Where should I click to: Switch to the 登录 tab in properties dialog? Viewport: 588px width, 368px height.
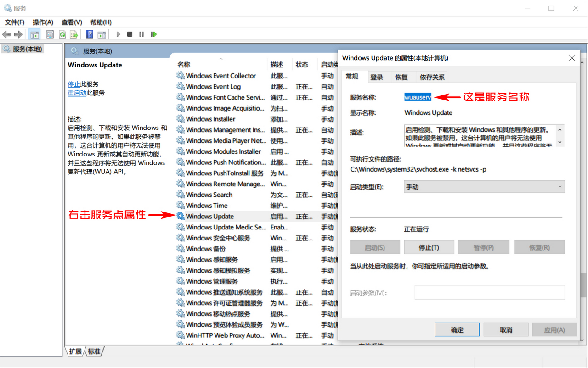(x=377, y=77)
